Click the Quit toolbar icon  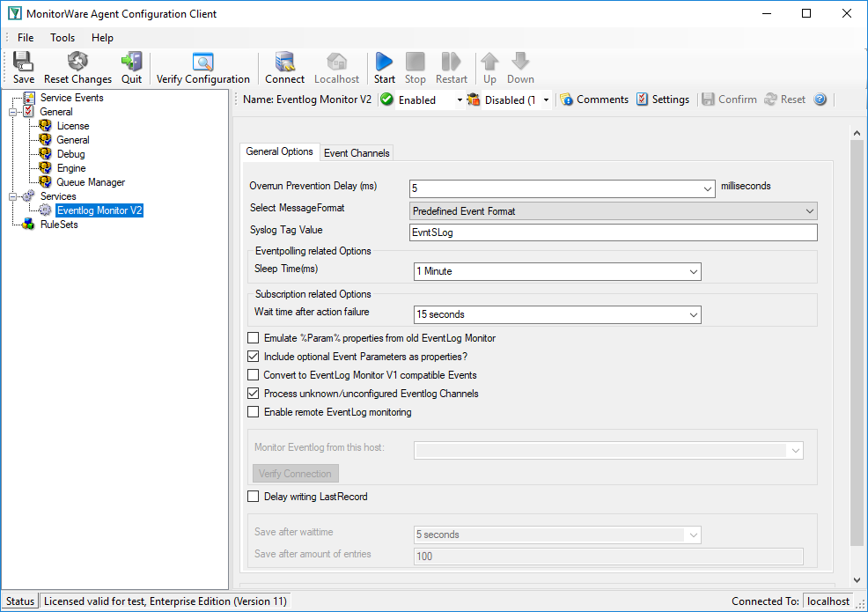point(132,62)
